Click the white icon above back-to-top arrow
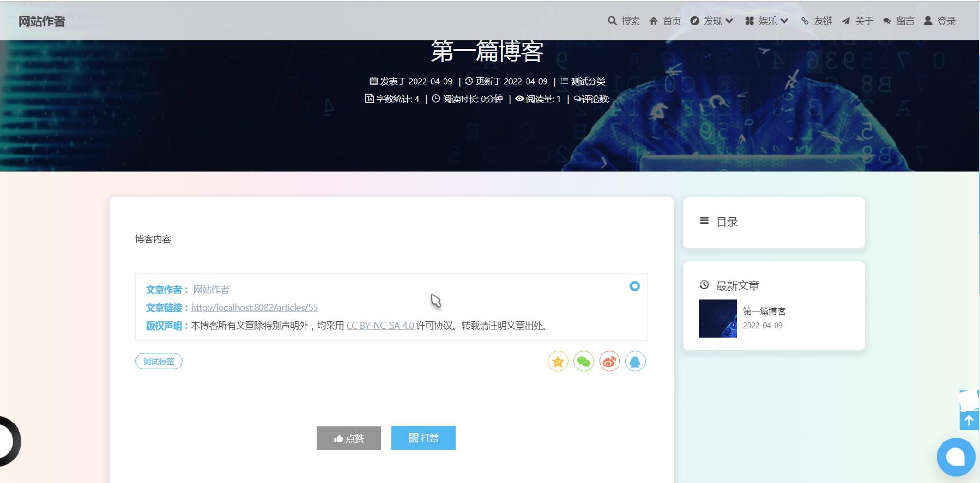This screenshot has width=980, height=483. tap(969, 400)
